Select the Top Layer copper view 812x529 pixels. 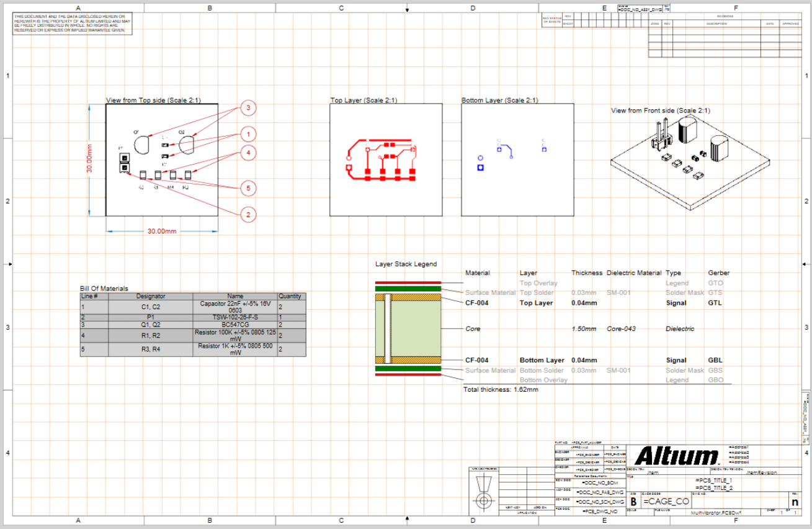coord(385,160)
